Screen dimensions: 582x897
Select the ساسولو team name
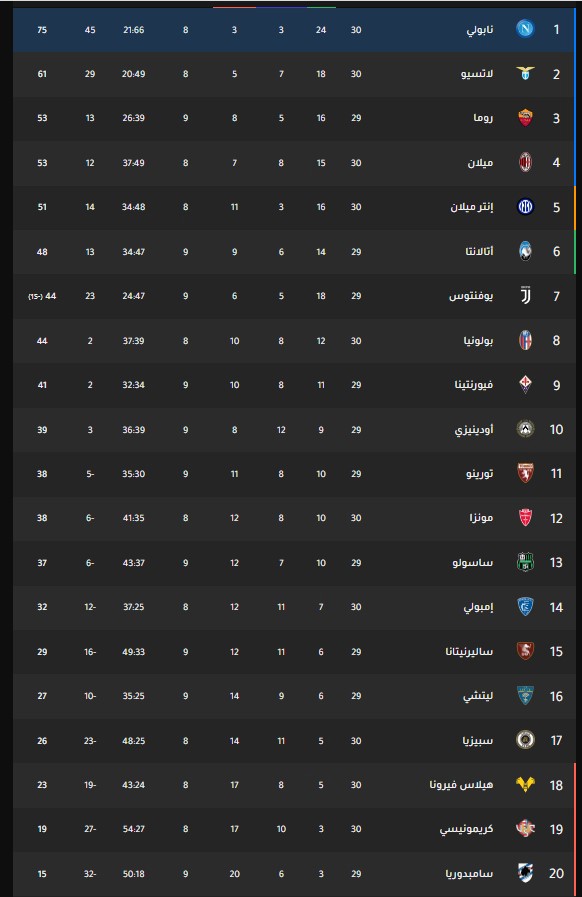point(473,563)
